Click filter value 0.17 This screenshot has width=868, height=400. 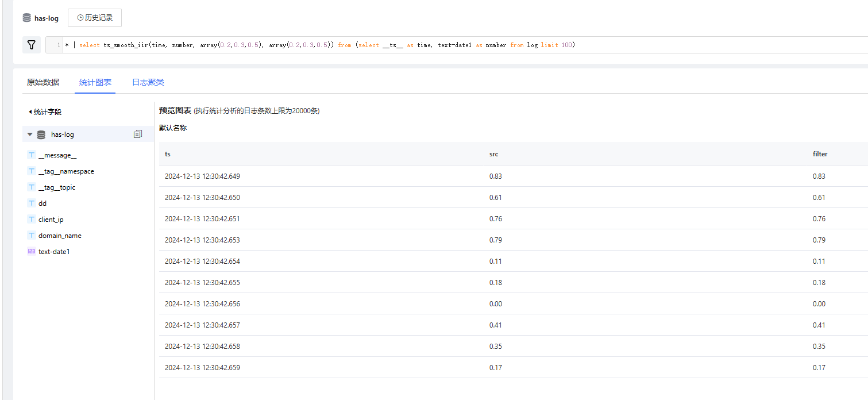(x=819, y=368)
